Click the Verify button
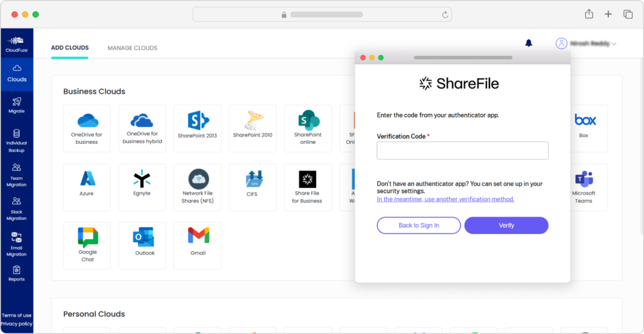The image size is (644, 334). [x=506, y=225]
